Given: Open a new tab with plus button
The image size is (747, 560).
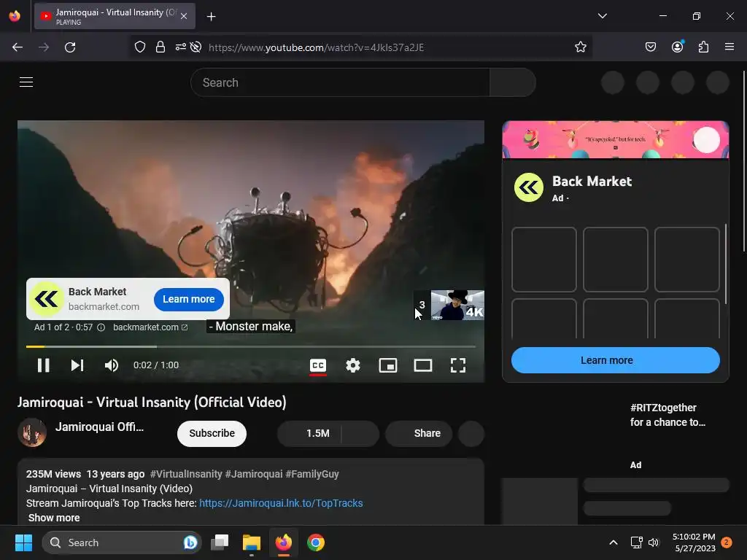Looking at the screenshot, I should (211, 17).
